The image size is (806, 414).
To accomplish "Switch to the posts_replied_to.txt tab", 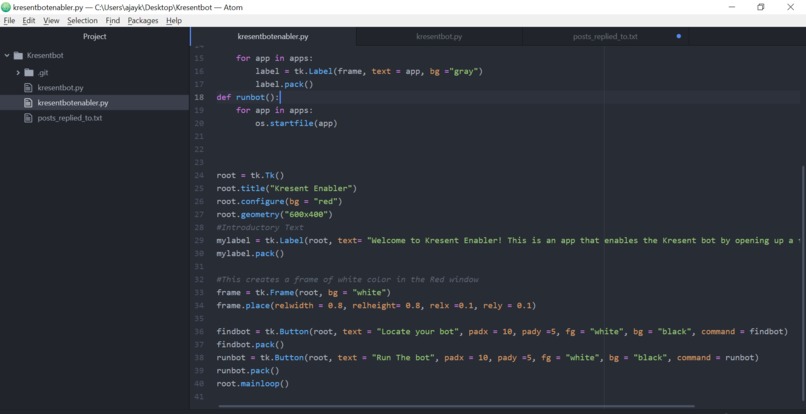I will click(606, 37).
